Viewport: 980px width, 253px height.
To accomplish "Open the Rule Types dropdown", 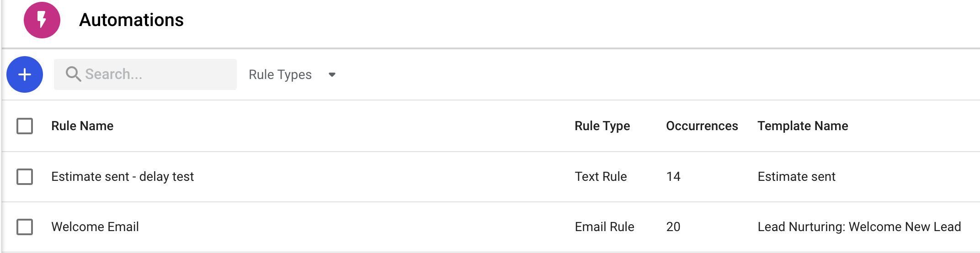I will [x=292, y=74].
